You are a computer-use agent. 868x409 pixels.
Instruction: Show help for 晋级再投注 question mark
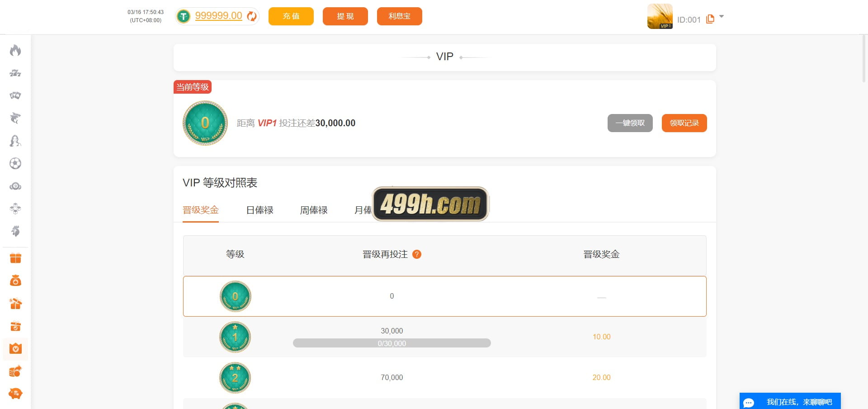click(417, 254)
